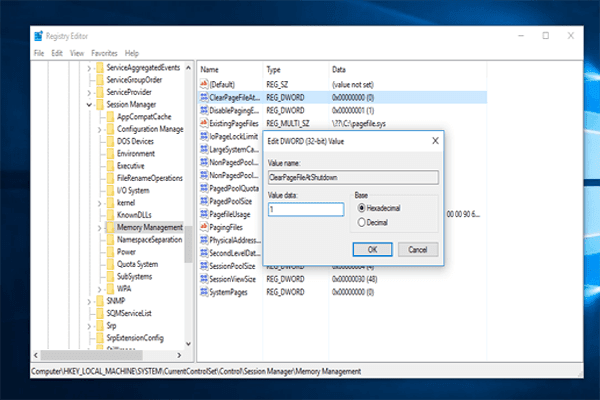Click the PagefileUsage value icon

pos(204,214)
